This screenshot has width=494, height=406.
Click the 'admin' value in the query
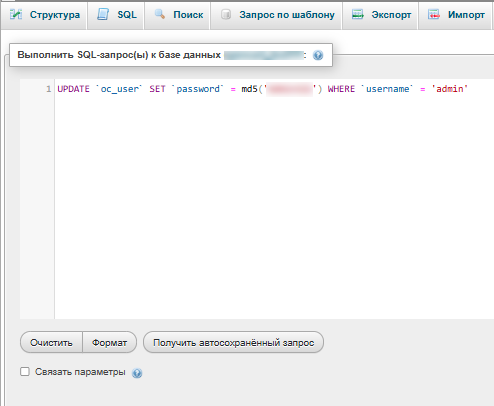coord(450,89)
